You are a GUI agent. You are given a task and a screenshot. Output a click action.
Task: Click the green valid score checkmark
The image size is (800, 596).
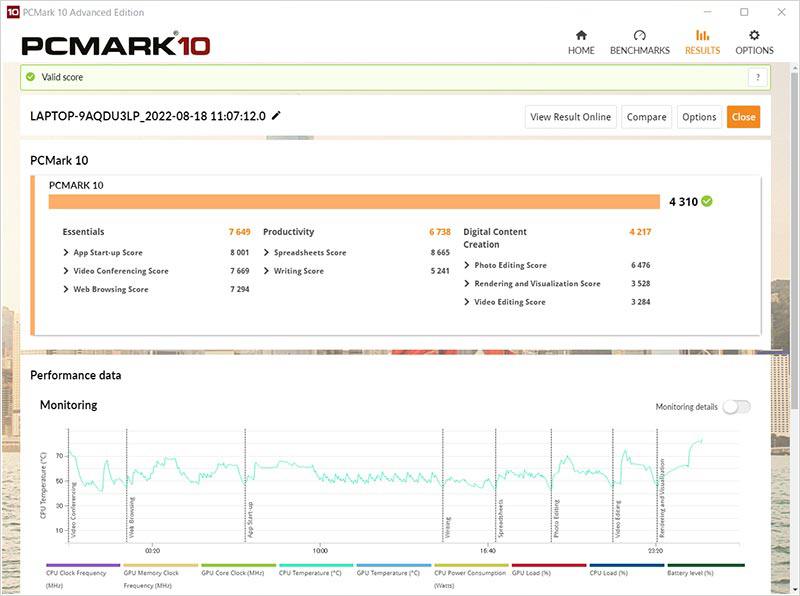tap(31, 77)
